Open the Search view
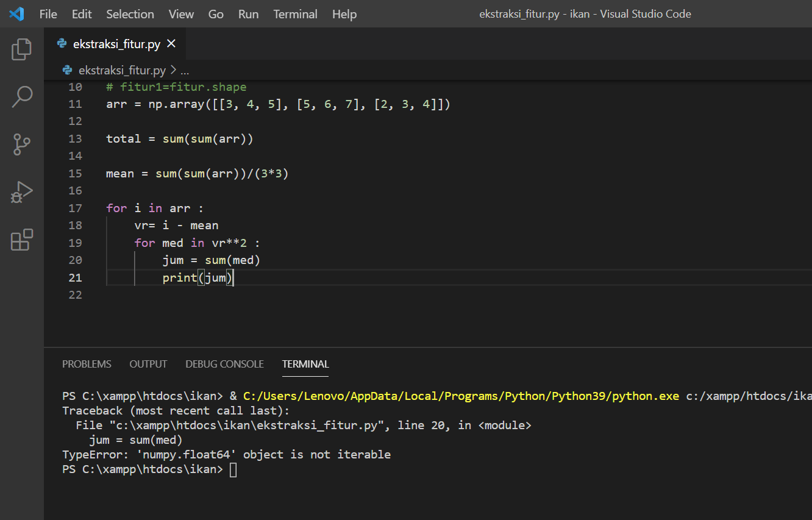Viewport: 812px width, 520px height. click(x=21, y=96)
